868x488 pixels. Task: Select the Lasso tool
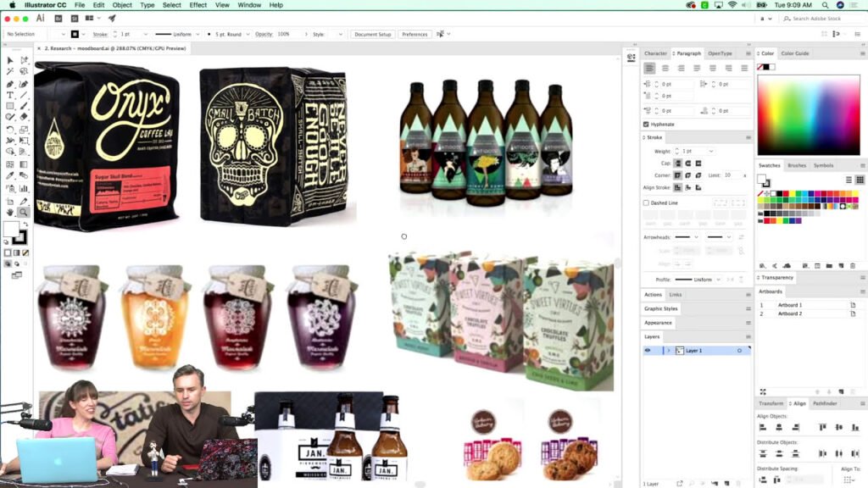pyautogui.click(x=24, y=71)
